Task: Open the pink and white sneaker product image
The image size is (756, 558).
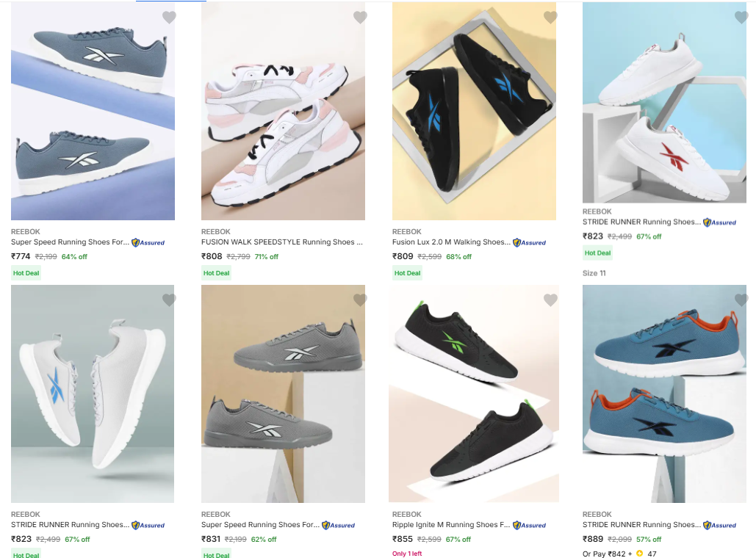Action: click(283, 110)
